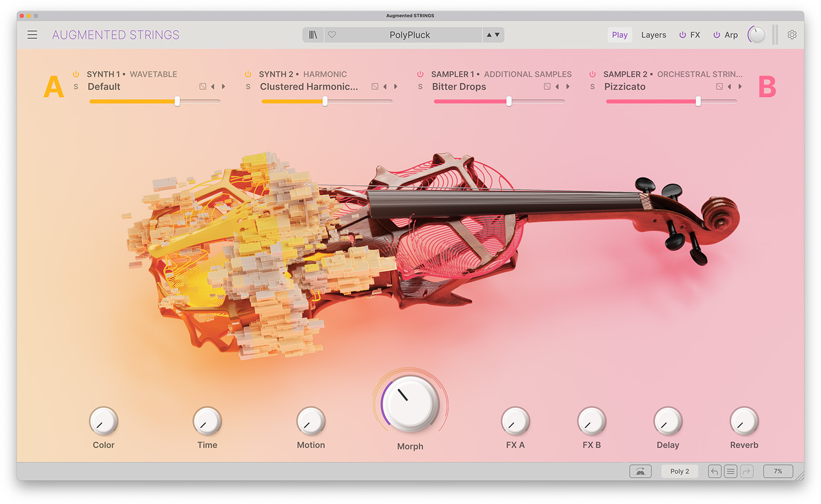Toggle Synth 1 power button
The height and width of the screenshot is (504, 821).
pos(76,74)
